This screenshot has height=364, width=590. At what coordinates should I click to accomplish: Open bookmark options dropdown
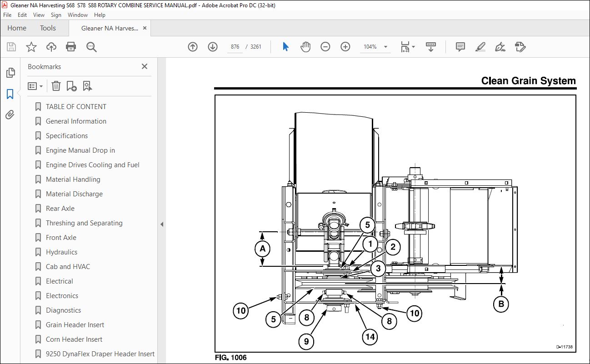tap(35, 86)
